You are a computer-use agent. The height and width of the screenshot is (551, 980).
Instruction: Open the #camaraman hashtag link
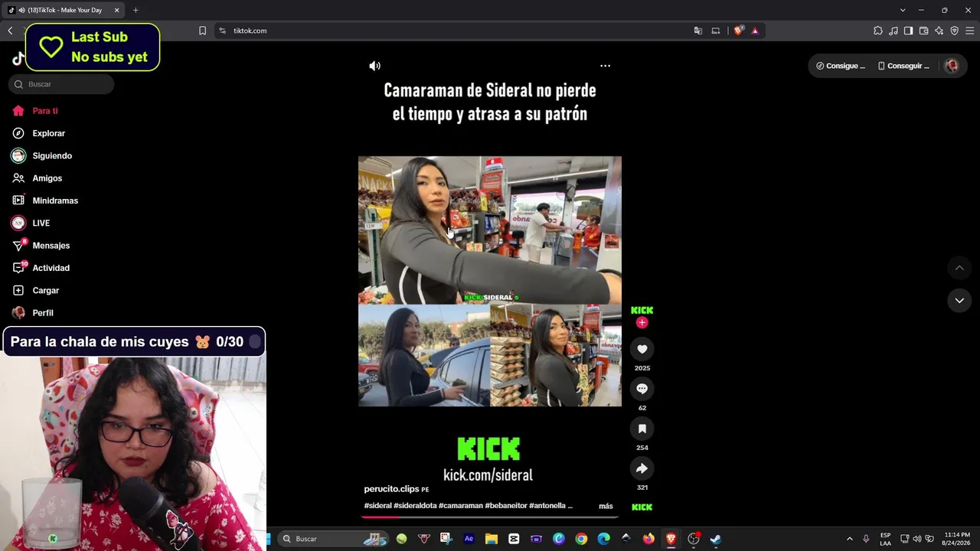(x=461, y=506)
